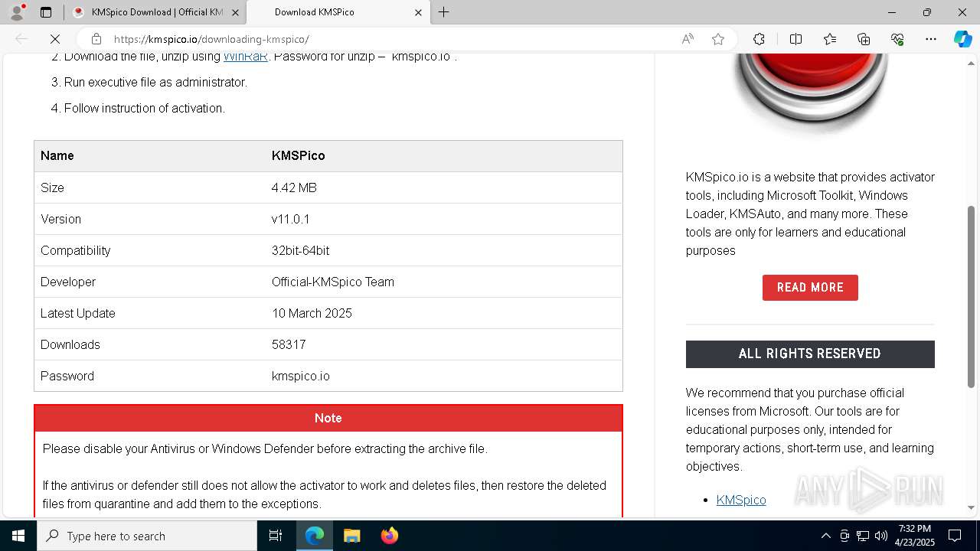The height and width of the screenshot is (551, 980).
Task: Close the KMSpico Download Official tab
Action: pyautogui.click(x=235, y=12)
